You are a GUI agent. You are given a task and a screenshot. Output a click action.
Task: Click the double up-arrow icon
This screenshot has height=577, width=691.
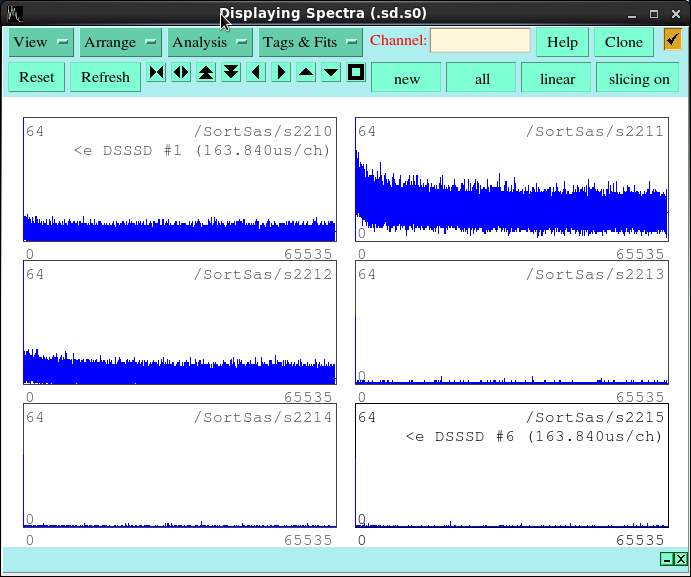(206, 73)
